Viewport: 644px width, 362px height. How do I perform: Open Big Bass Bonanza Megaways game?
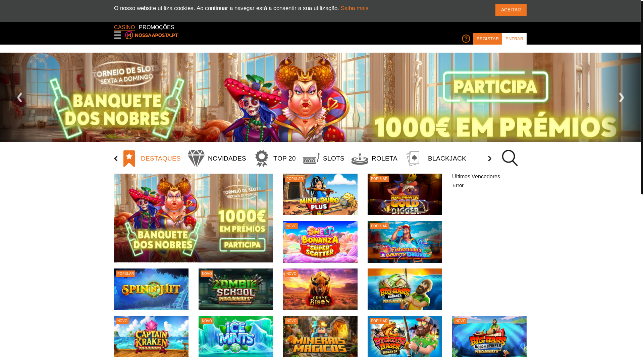(405, 289)
